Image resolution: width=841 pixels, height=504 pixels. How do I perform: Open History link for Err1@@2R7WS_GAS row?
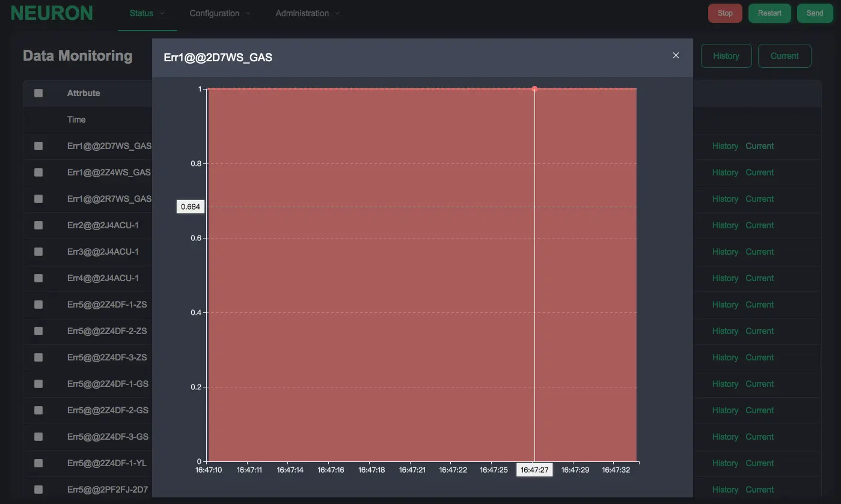pyautogui.click(x=725, y=199)
